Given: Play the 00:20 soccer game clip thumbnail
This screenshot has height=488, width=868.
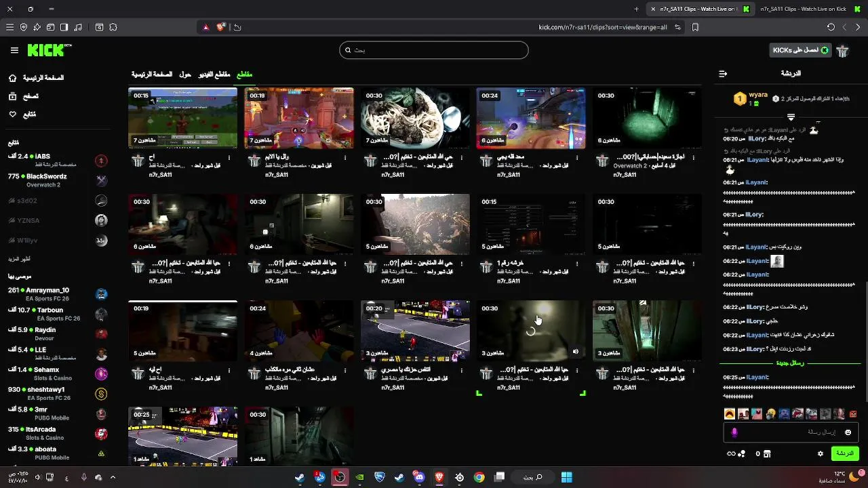Looking at the screenshot, I should pos(415,331).
